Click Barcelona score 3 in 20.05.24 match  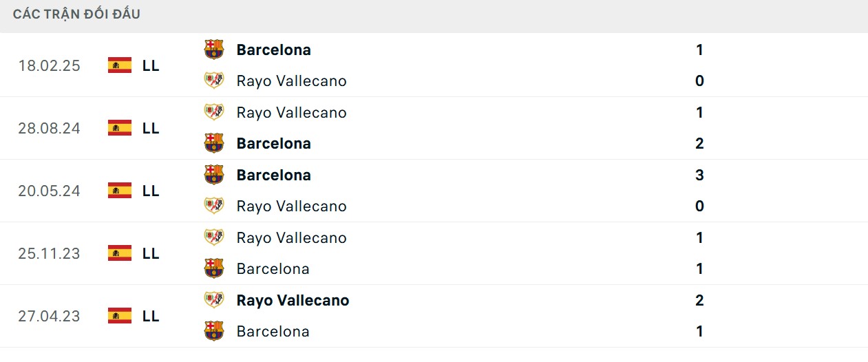[x=699, y=175]
